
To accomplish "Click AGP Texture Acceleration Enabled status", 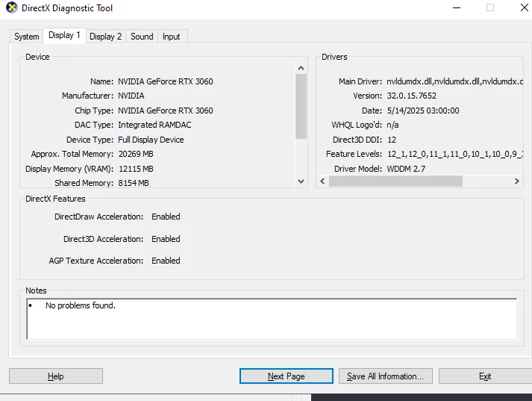I will [166, 261].
